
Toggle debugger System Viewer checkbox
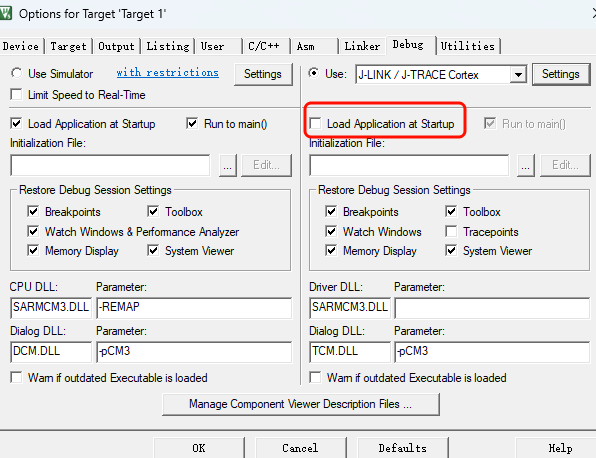coord(451,250)
